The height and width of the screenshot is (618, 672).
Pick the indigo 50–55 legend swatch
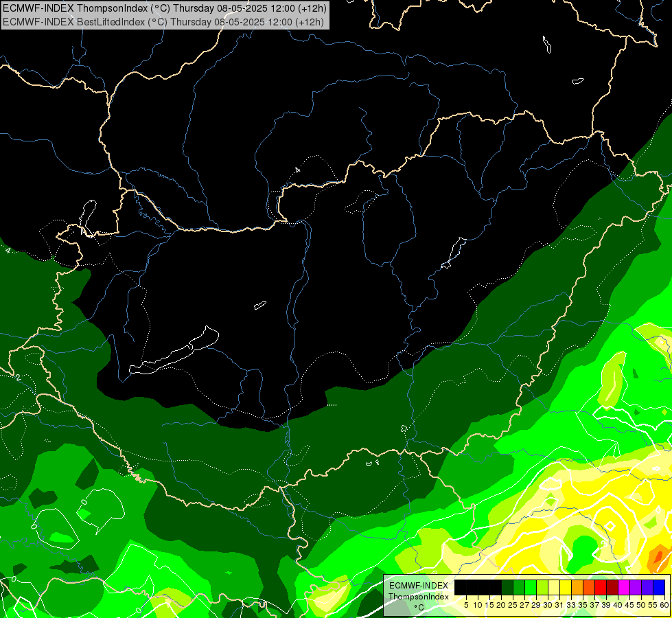click(x=647, y=587)
